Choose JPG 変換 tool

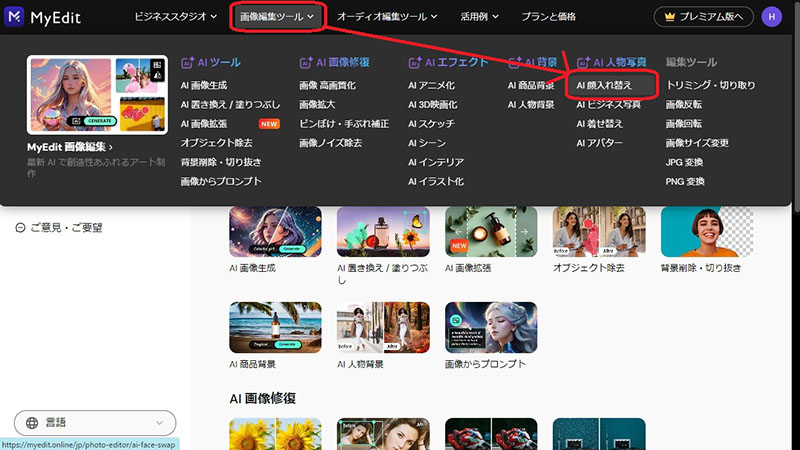684,162
